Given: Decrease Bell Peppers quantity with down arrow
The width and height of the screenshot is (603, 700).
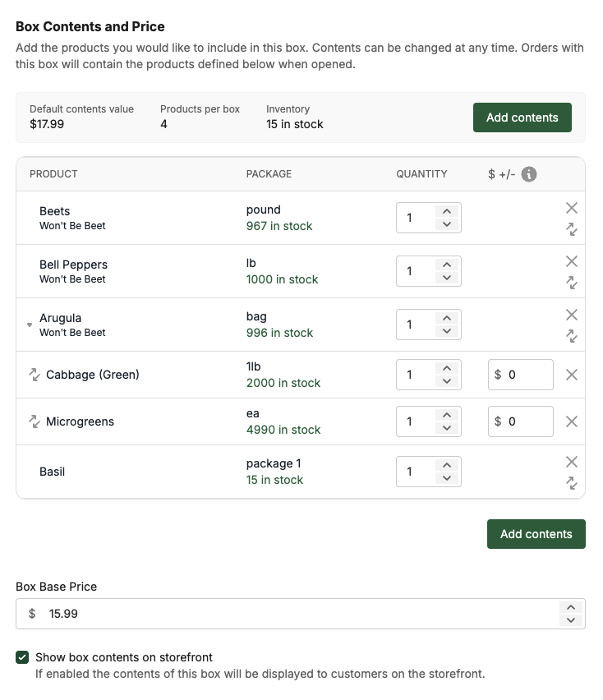Looking at the screenshot, I should point(447,278).
